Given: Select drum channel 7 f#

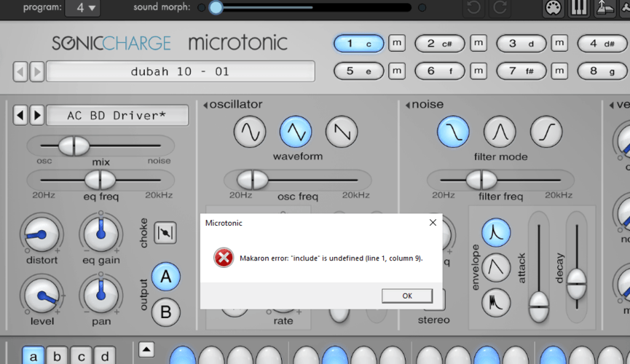Looking at the screenshot, I should click(x=521, y=71).
